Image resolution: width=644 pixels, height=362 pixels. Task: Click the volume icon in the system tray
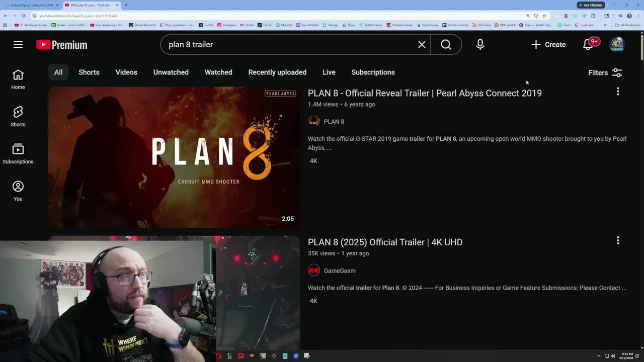pyautogui.click(x=613, y=356)
